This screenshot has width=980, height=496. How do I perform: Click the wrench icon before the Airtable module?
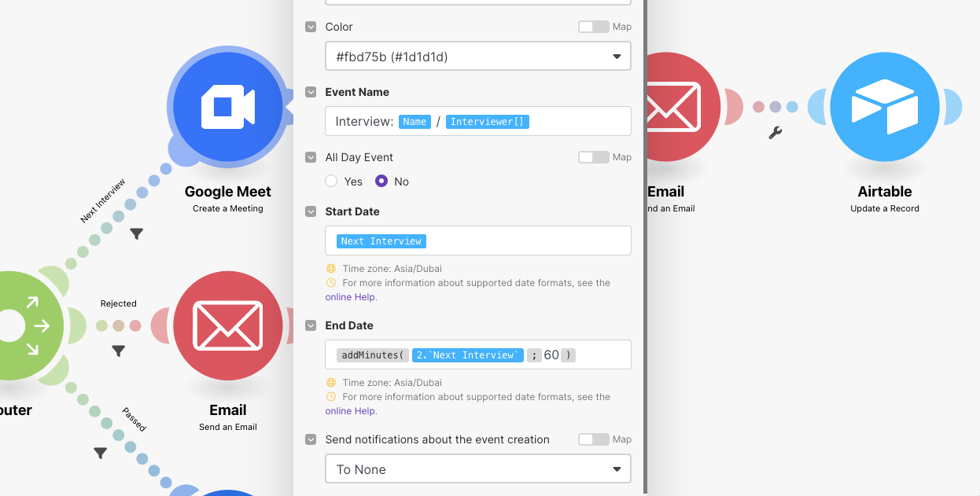775,133
